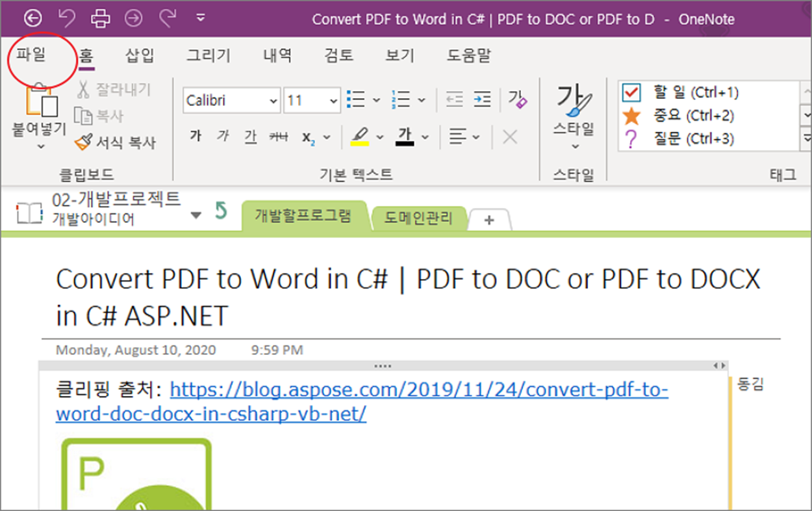Toggle the 할 일 (Ctrl+1) checkbox tag
Viewport: 812px width, 511px height.
click(681, 92)
